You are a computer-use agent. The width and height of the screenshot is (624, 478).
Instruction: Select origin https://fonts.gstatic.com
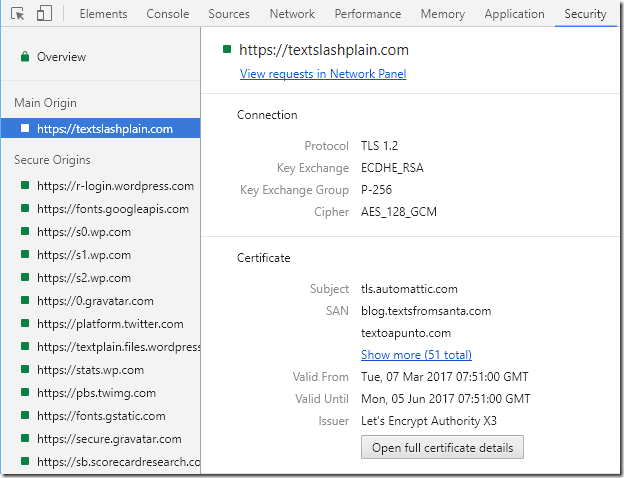click(101, 416)
